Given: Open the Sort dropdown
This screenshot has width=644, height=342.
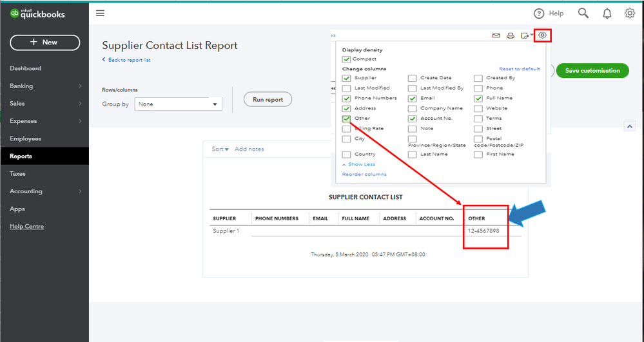Looking at the screenshot, I should point(220,149).
